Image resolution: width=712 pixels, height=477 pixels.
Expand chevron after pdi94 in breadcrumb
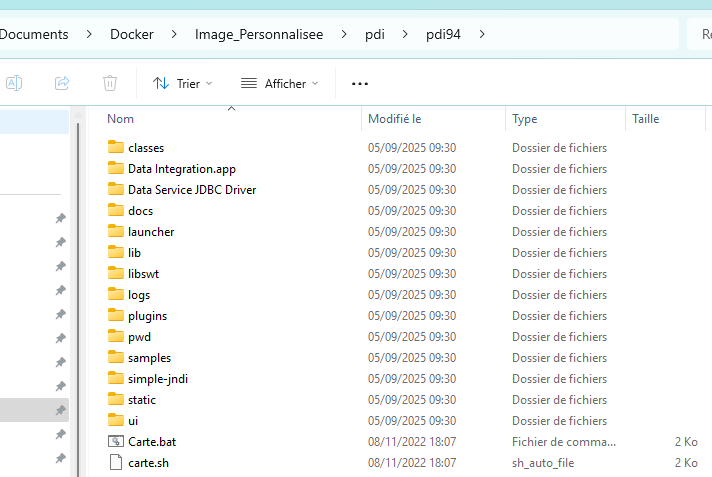click(x=482, y=35)
